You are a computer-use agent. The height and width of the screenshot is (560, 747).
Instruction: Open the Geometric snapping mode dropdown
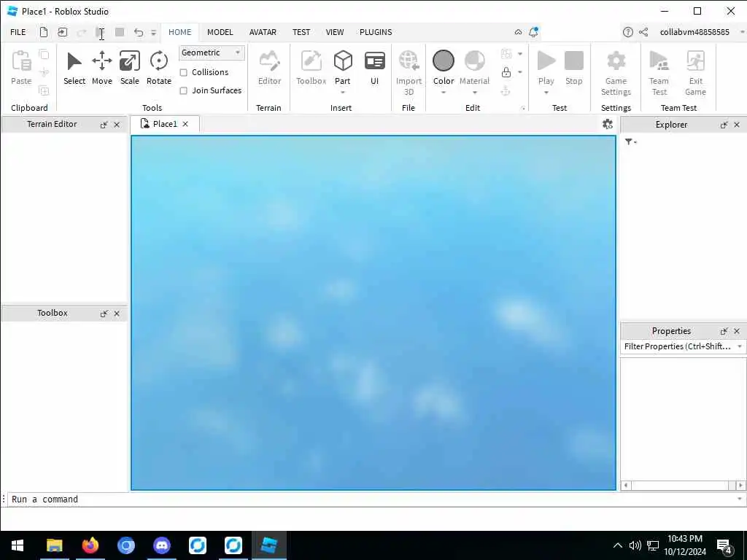pos(212,52)
